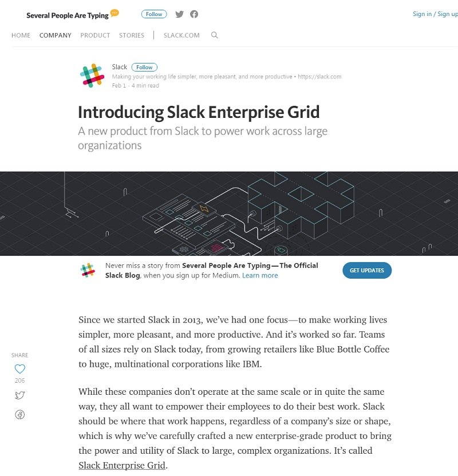Toggle Follow next to the Slack author
The height and width of the screenshot is (476, 458).
pos(144,67)
